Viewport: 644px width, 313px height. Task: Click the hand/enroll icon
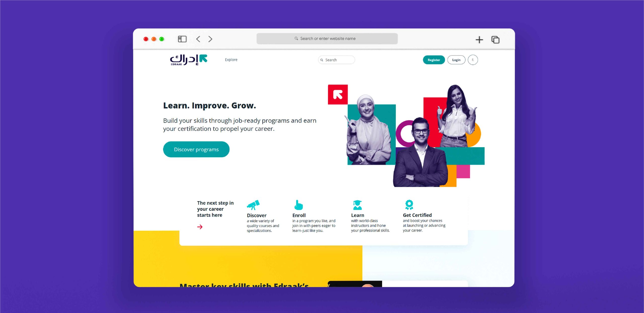pyautogui.click(x=297, y=204)
